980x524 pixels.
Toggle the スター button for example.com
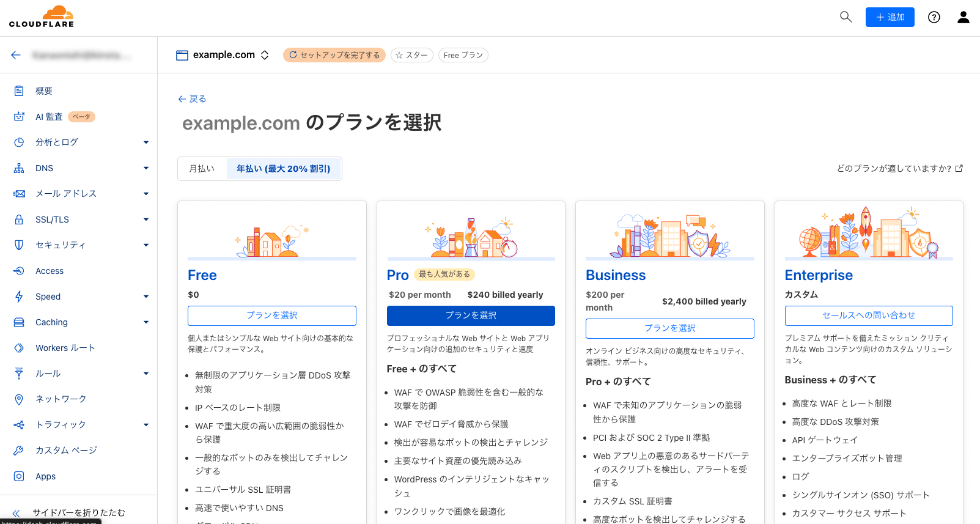pyautogui.click(x=411, y=55)
